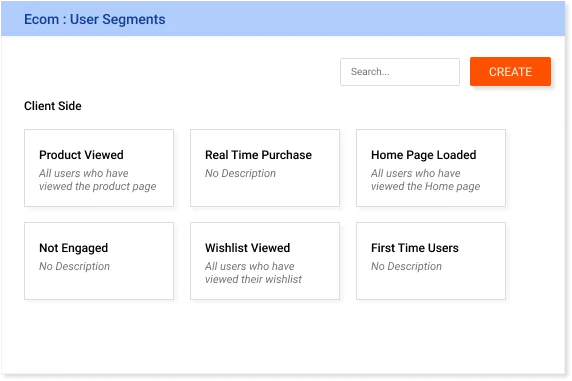Click 'No Description' under First Time Users
Image resolution: width=572 pixels, height=381 pixels.
[x=406, y=266]
